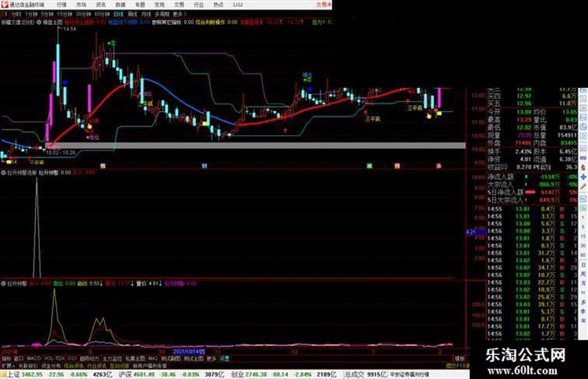Screen dimensions: 588x379
Task: Click the 创业 index value in status bar
Action: [256, 375]
